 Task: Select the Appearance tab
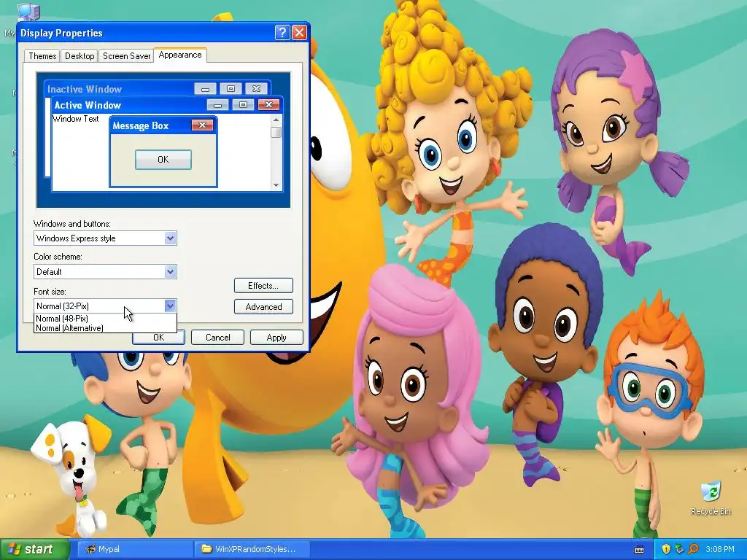[180, 55]
